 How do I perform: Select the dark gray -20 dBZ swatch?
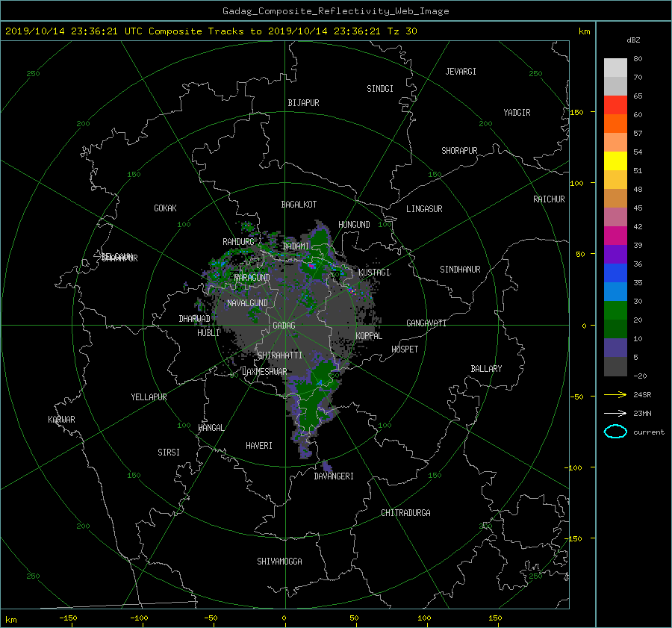615,366
